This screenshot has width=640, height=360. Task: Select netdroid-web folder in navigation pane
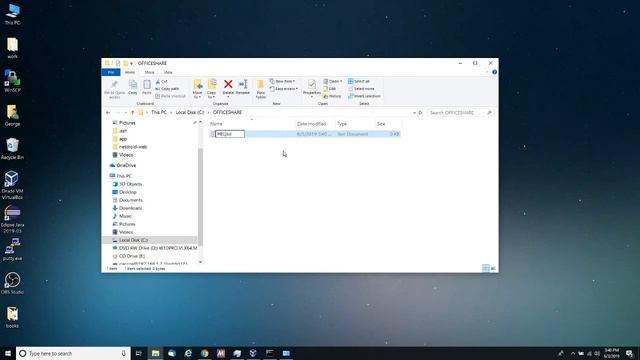[x=129, y=147]
